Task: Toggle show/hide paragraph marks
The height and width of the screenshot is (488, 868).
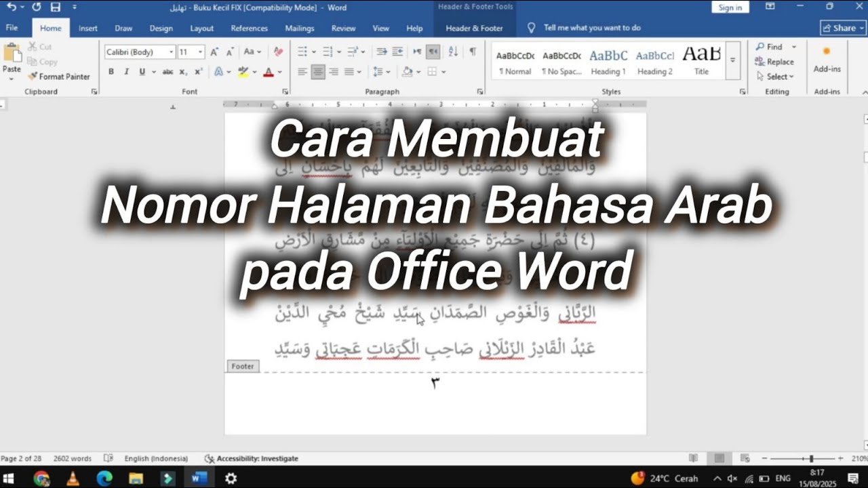Action: tap(473, 52)
